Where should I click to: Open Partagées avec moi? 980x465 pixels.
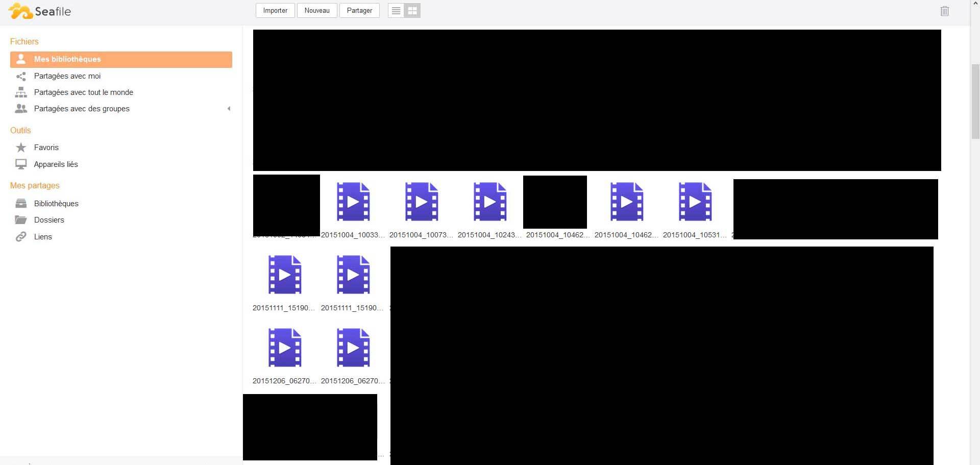[x=67, y=76]
